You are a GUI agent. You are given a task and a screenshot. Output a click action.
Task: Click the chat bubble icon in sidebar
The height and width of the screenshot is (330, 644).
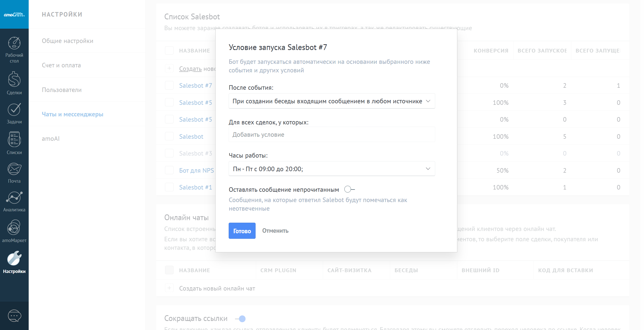14,316
